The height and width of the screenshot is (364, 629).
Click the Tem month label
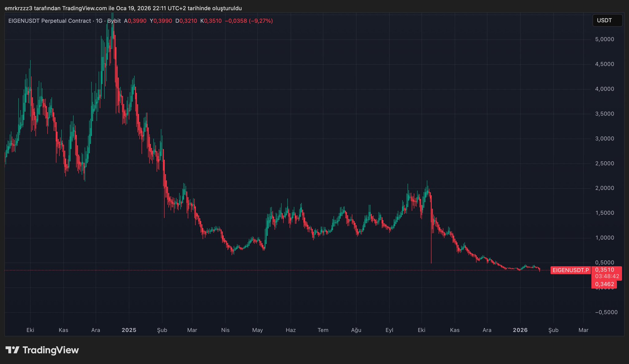click(x=323, y=330)
